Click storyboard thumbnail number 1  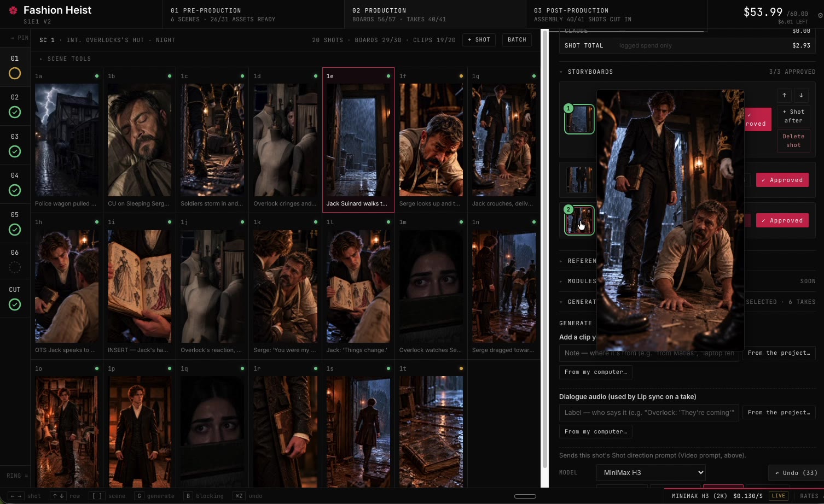point(579,119)
